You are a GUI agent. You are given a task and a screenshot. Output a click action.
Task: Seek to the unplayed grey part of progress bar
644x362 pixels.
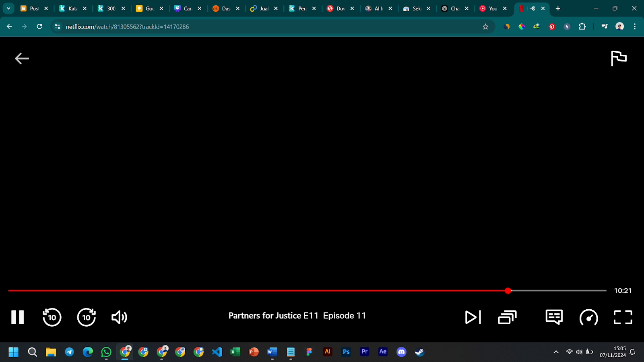pyautogui.click(x=559, y=290)
